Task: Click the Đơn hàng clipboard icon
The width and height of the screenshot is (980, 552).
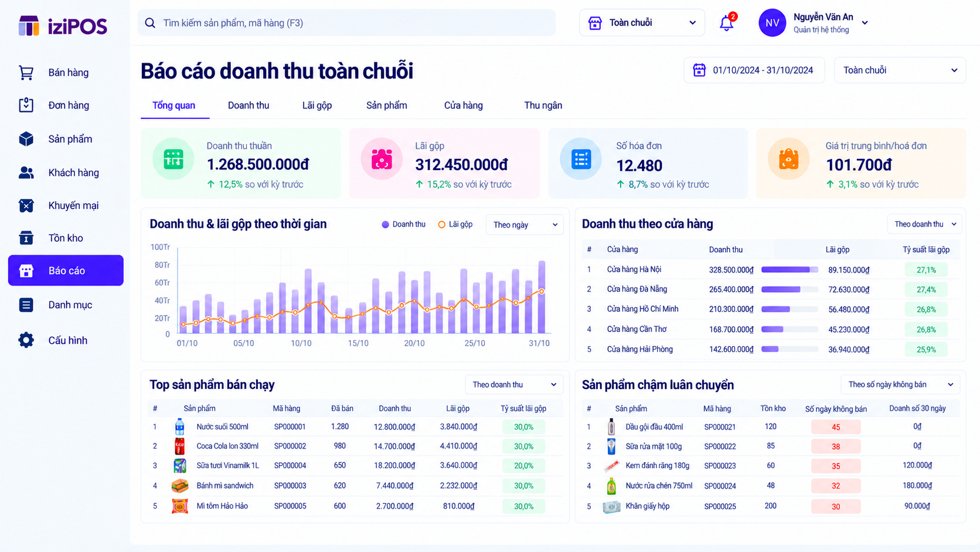Action: coord(26,105)
